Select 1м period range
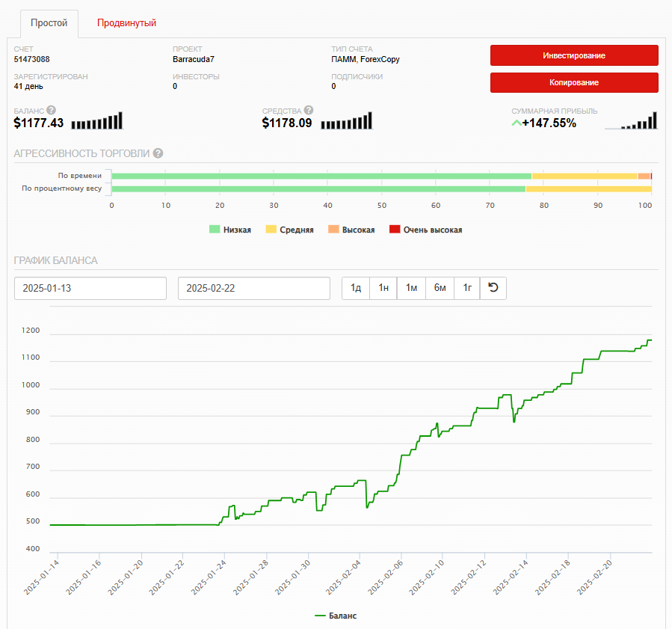Viewport: 672px width, 629px height. coord(411,288)
